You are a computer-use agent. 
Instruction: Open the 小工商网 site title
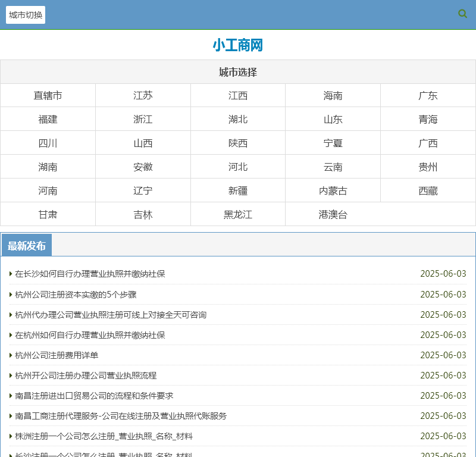(237, 45)
